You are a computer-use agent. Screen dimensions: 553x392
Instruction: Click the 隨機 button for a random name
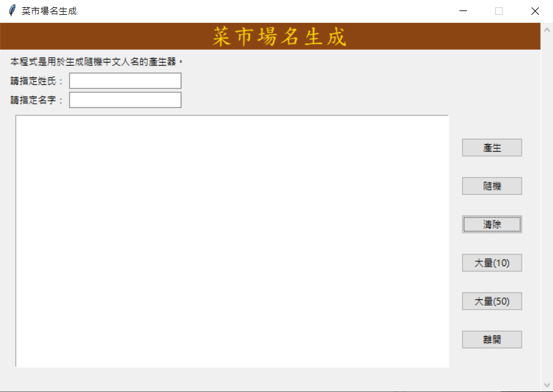(491, 186)
